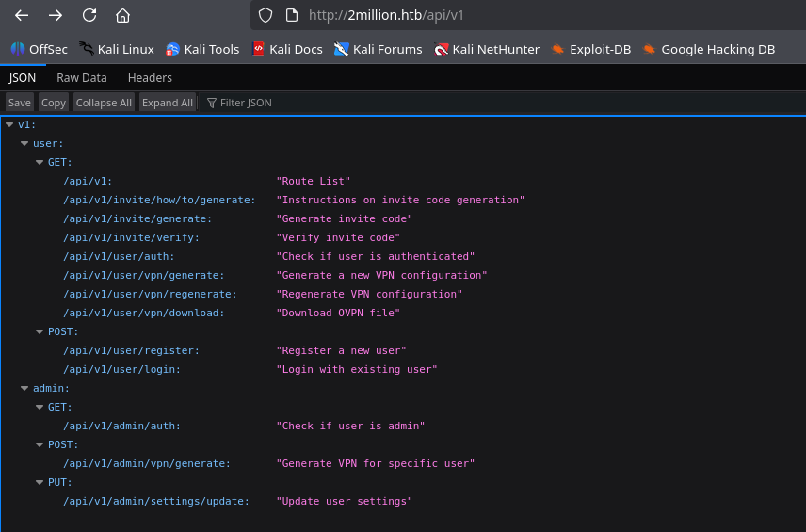Click "Regenerate VPN configuration" value
The height and width of the screenshot is (532, 806).
click(370, 294)
